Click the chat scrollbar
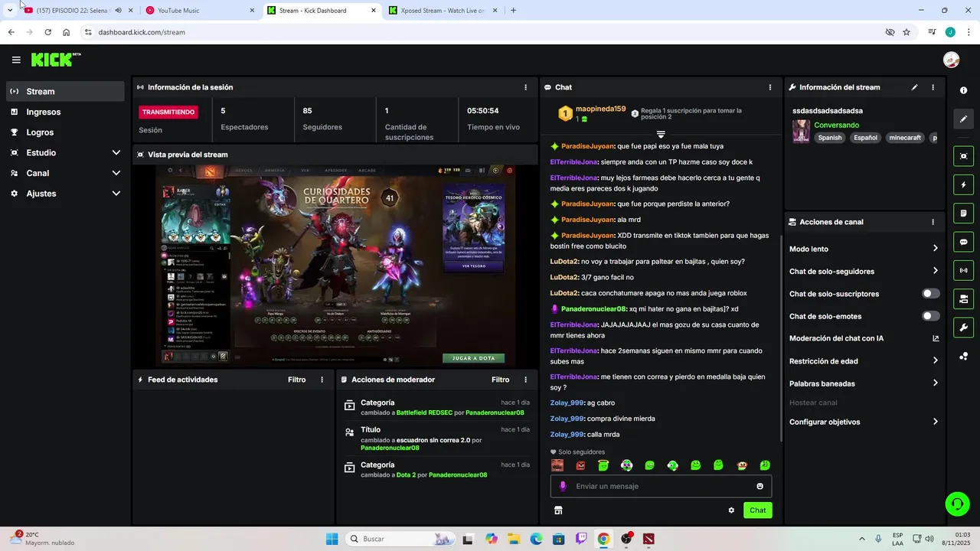980x551 pixels. tap(780, 337)
